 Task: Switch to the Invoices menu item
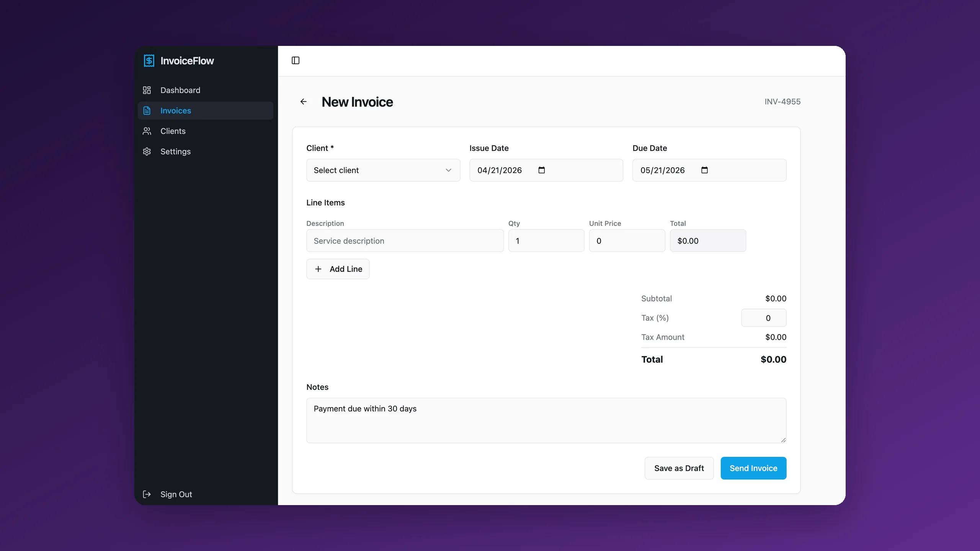tap(175, 111)
